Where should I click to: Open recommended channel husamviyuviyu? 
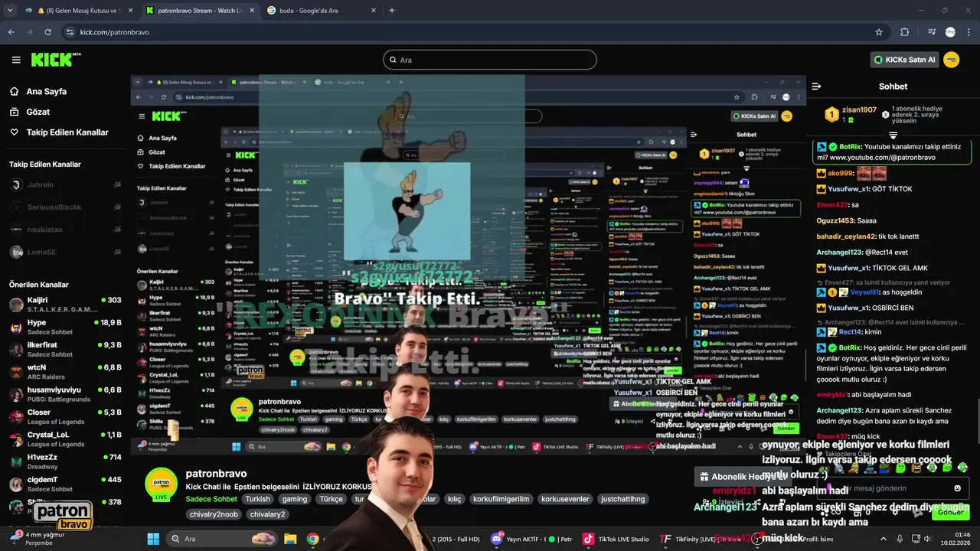click(65, 394)
